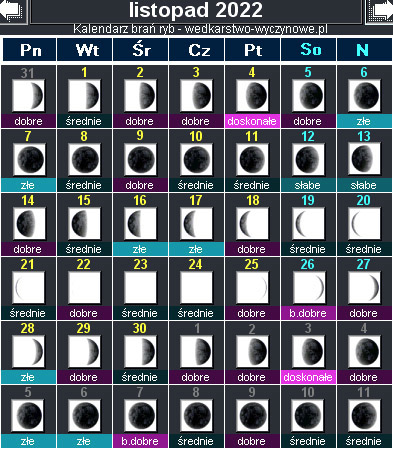Click the moon image for November 16
The width and height of the screenshot is (393, 449).
140,223
